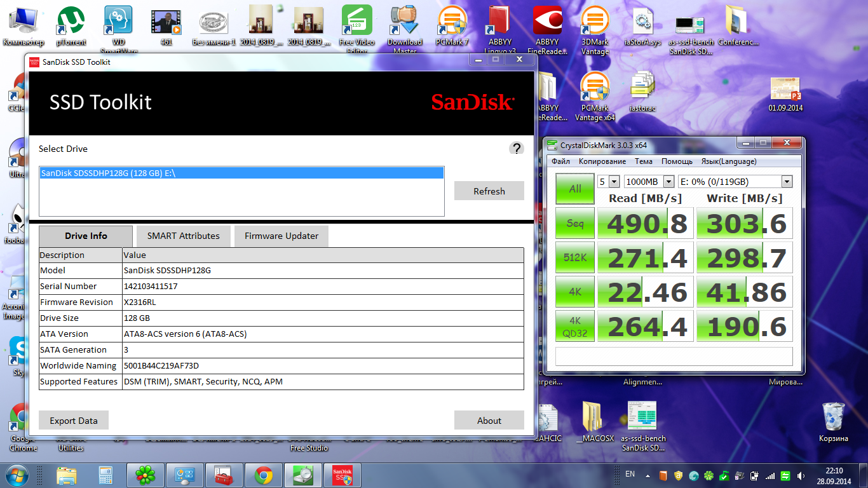Select the __MACOSX folder on desktop

595,422
